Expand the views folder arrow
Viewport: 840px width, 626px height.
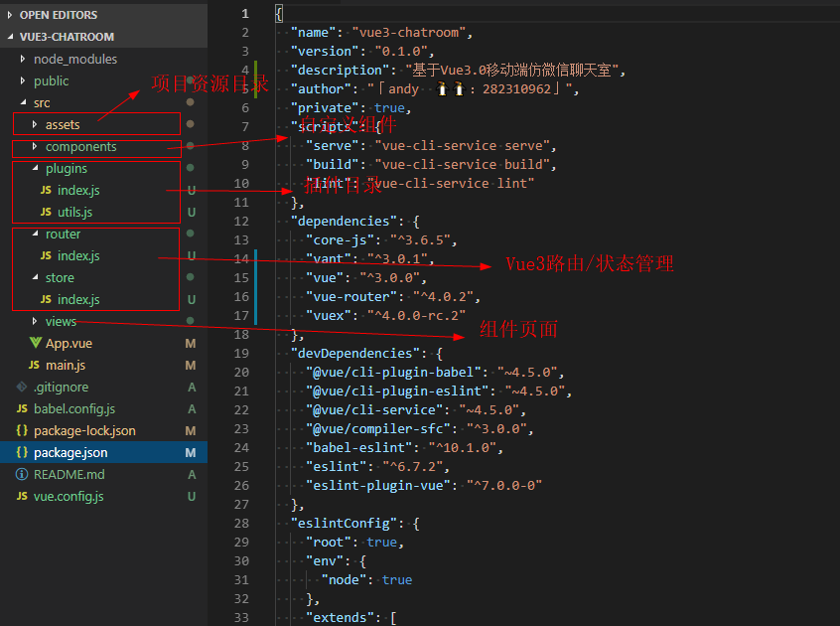coord(35,321)
